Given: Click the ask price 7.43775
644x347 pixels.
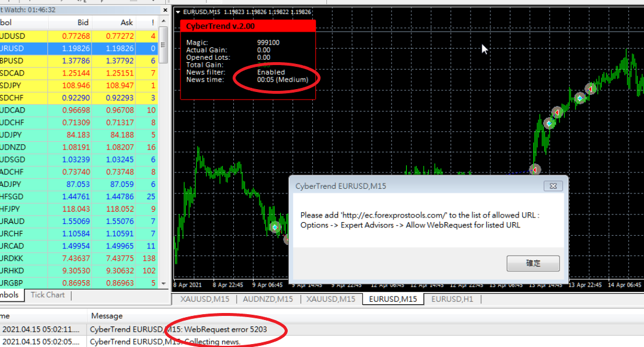Looking at the screenshot, I should point(120,258).
